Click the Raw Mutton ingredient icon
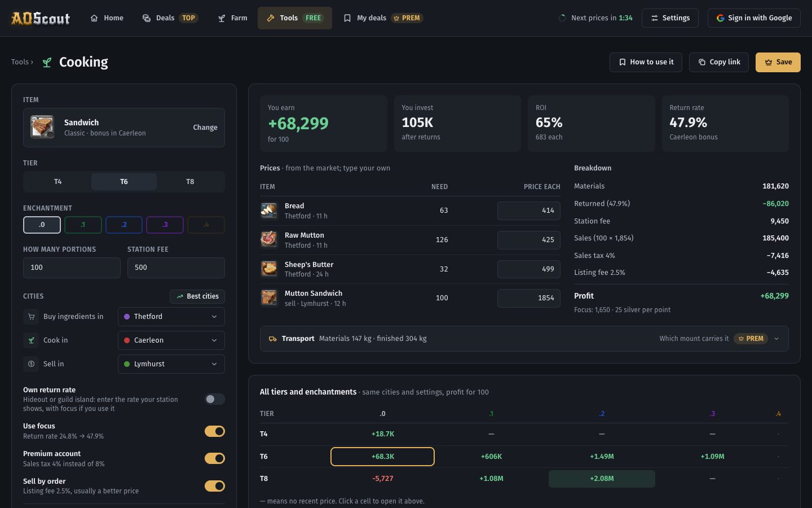 pyautogui.click(x=269, y=240)
